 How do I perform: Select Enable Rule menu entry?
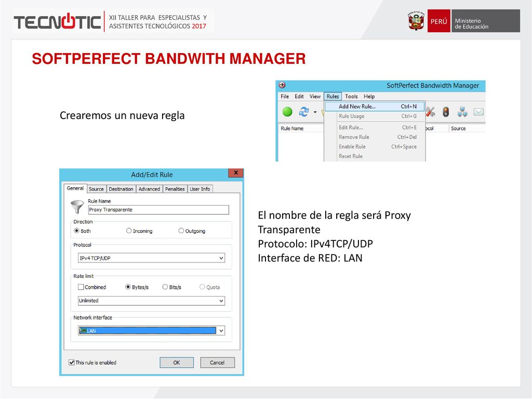pos(375,147)
